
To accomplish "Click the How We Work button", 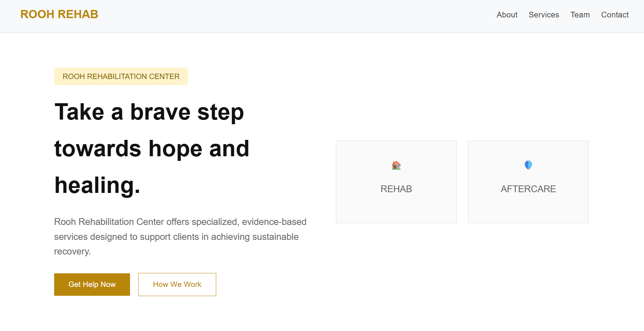I will tap(177, 284).
